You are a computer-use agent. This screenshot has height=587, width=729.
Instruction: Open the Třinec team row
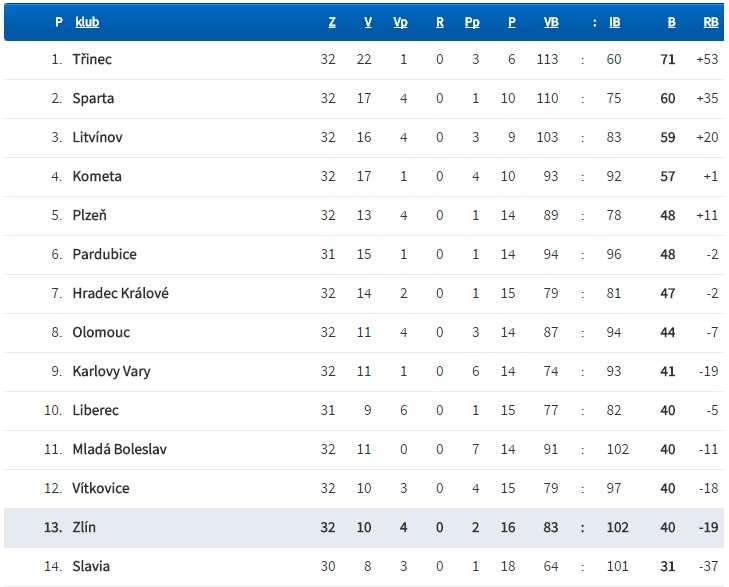(92, 60)
